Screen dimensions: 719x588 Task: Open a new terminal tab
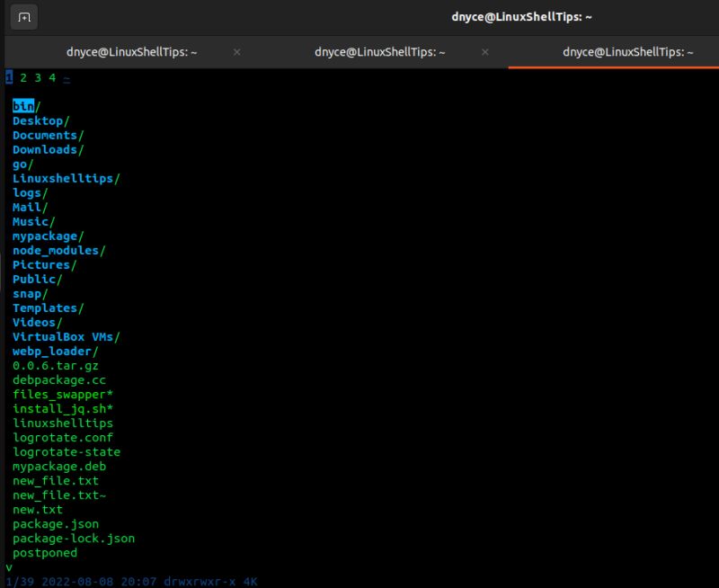[22, 16]
